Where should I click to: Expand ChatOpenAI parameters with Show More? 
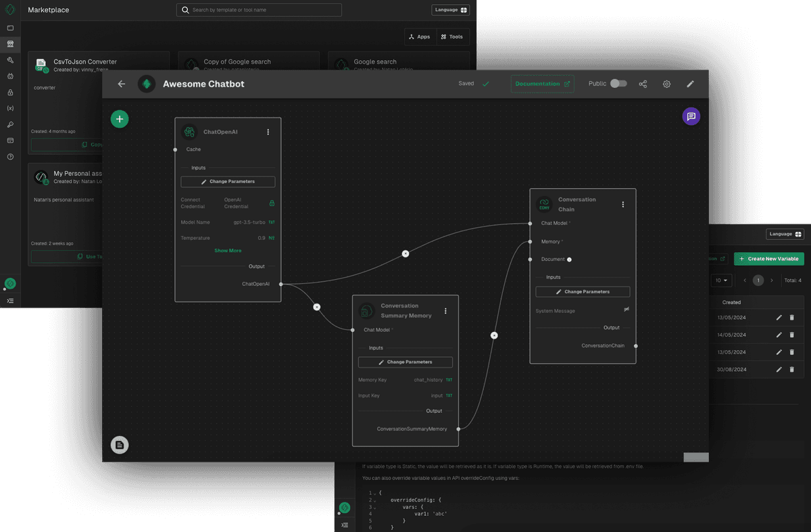228,251
